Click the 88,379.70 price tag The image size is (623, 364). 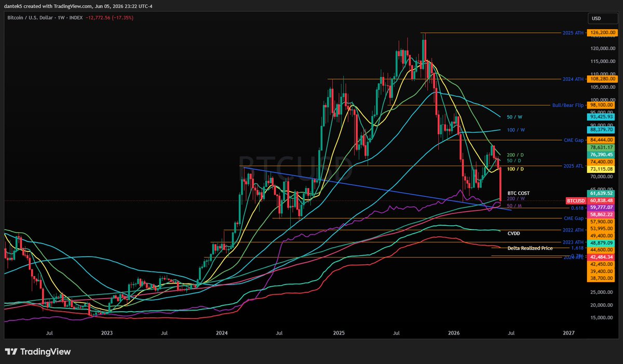(x=602, y=130)
